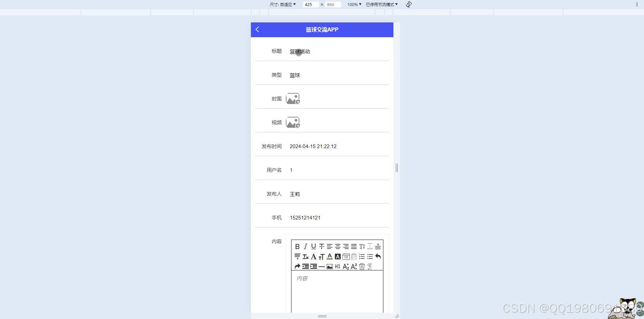Open device toolbar more options menu

637,4
